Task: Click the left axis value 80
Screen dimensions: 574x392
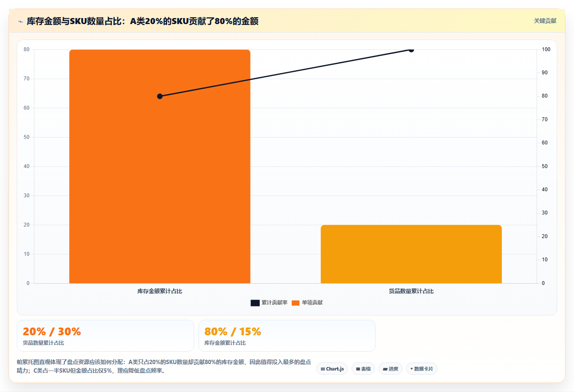Action: click(27, 49)
